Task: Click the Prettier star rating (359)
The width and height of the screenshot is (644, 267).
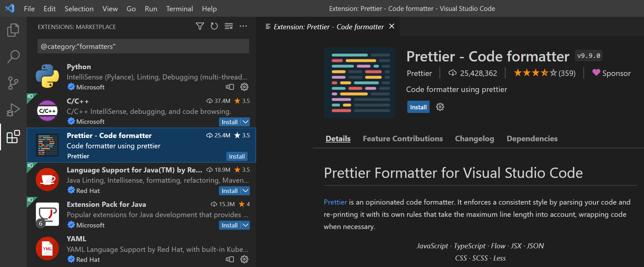Action: point(545,73)
